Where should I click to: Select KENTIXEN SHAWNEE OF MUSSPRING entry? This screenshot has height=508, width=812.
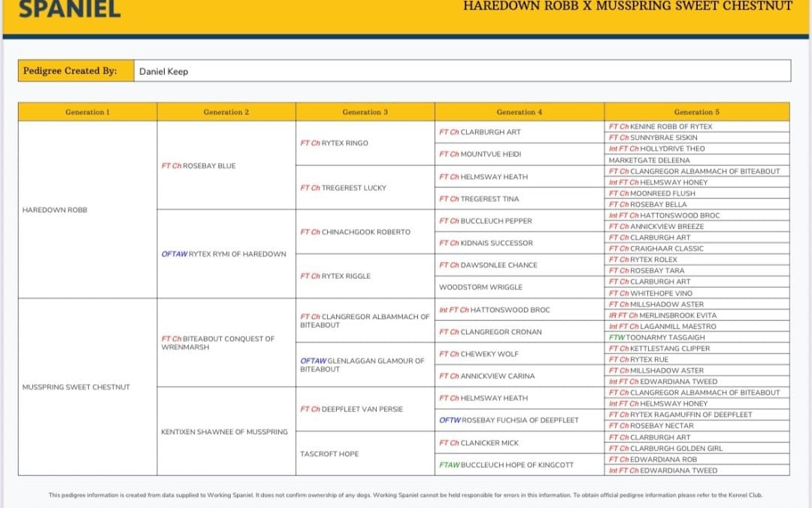click(x=224, y=432)
